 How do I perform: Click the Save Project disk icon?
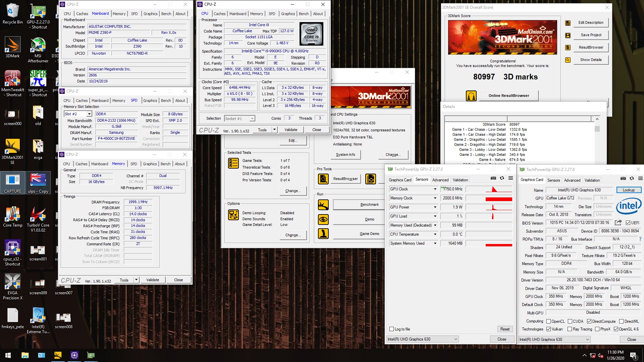coord(568,35)
